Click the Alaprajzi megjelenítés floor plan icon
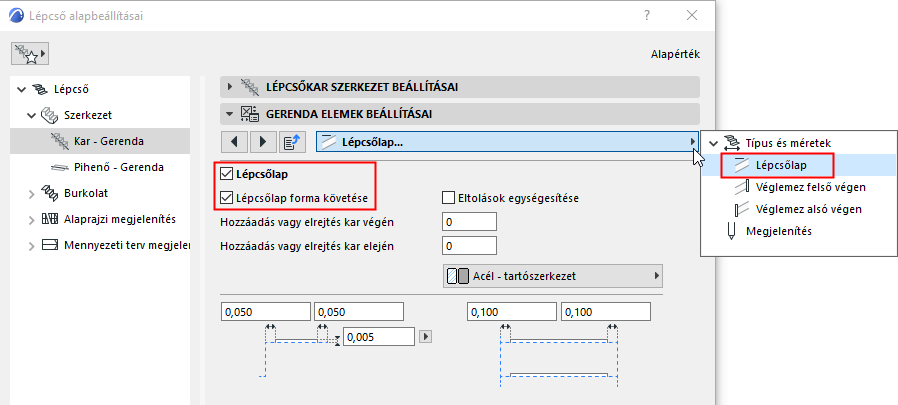The image size is (898, 405). pyautogui.click(x=49, y=219)
